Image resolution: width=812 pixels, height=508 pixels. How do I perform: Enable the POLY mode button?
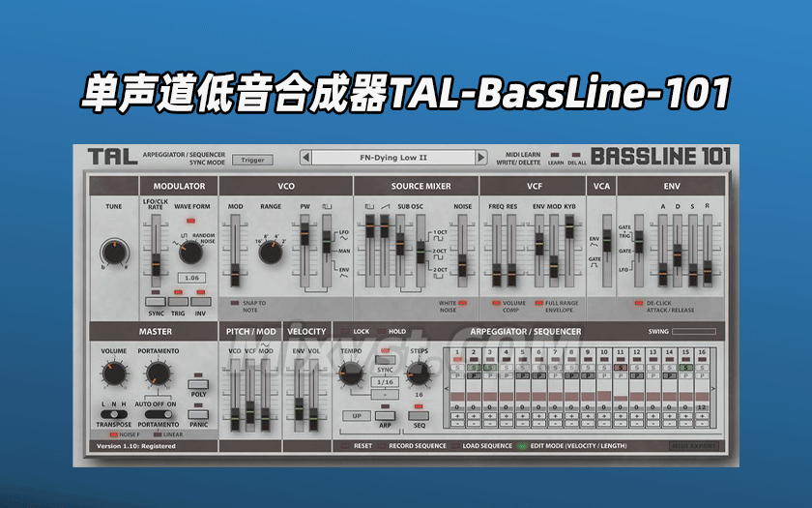198,384
